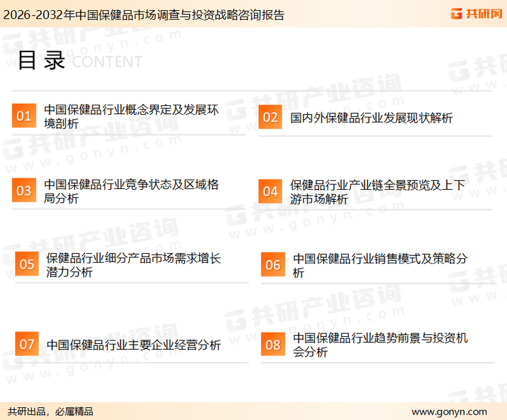
Task: Click the CONTENT subtitle text
Action: click(107, 62)
